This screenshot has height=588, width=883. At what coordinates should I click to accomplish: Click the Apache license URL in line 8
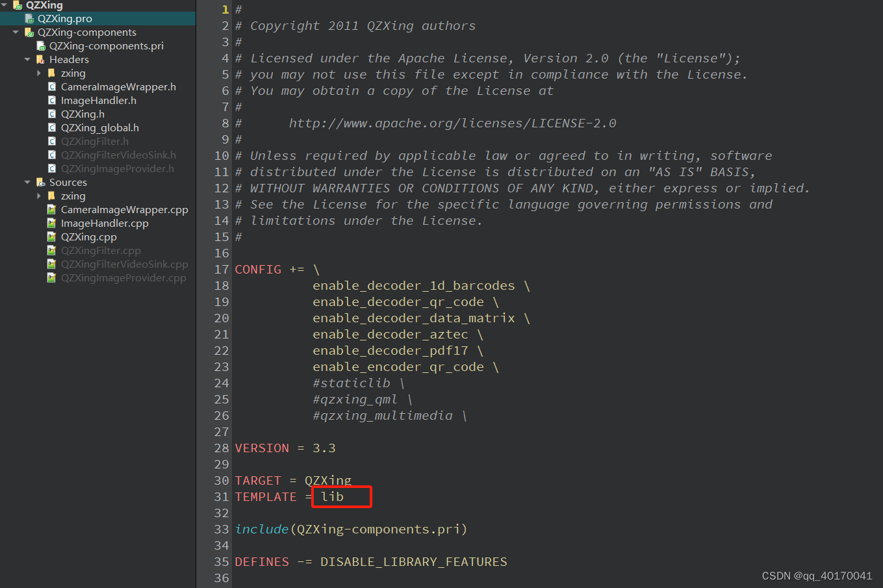click(x=453, y=123)
